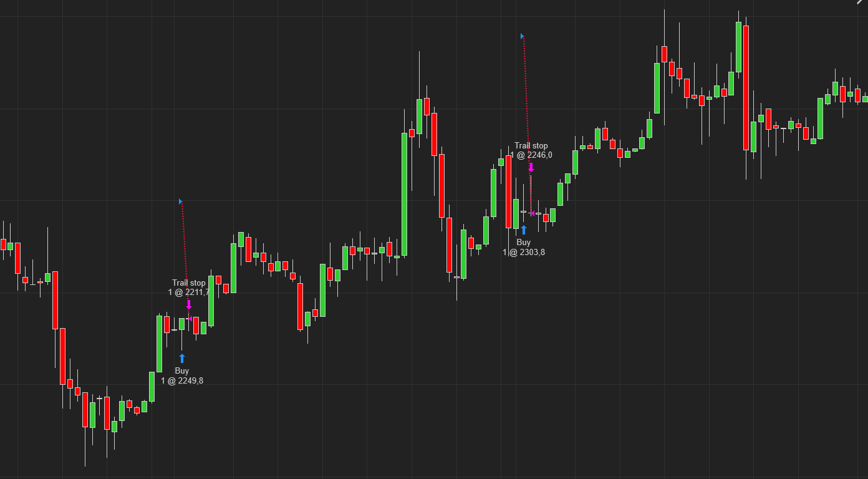The width and height of the screenshot is (868, 479).
Task: Click the blue Buy arrow above 2303,8
Action: tap(524, 230)
